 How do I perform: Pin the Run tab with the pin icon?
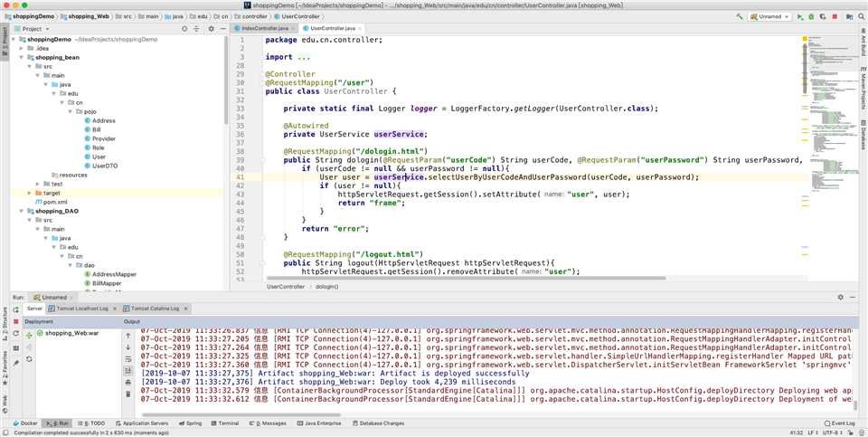[x=16, y=363]
